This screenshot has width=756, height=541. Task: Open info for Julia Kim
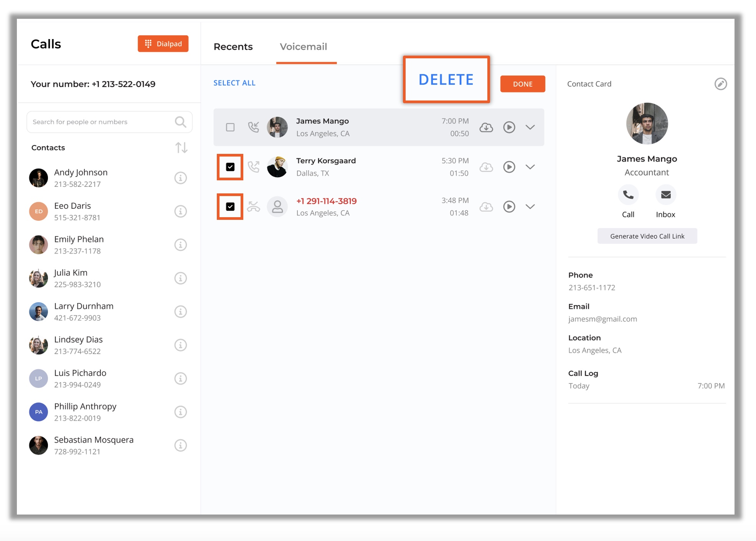coord(180,278)
